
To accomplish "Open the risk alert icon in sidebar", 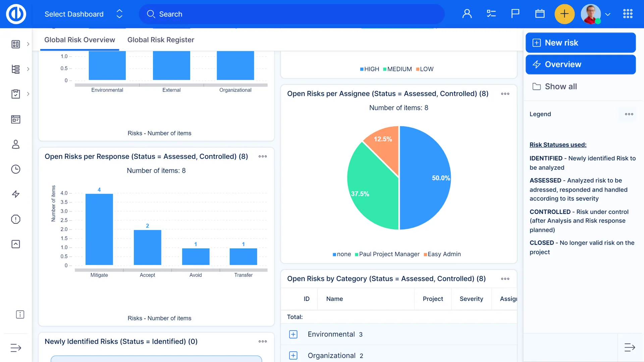I will 16,219.
